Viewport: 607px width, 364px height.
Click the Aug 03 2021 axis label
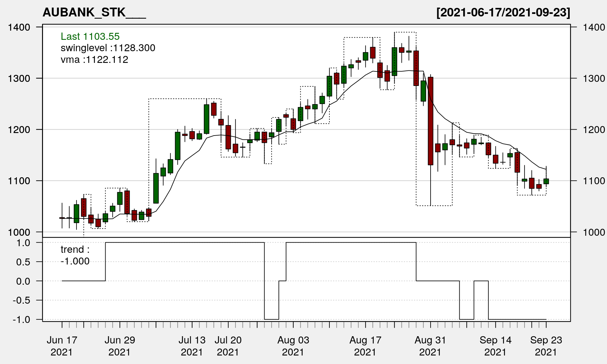coord(293,346)
